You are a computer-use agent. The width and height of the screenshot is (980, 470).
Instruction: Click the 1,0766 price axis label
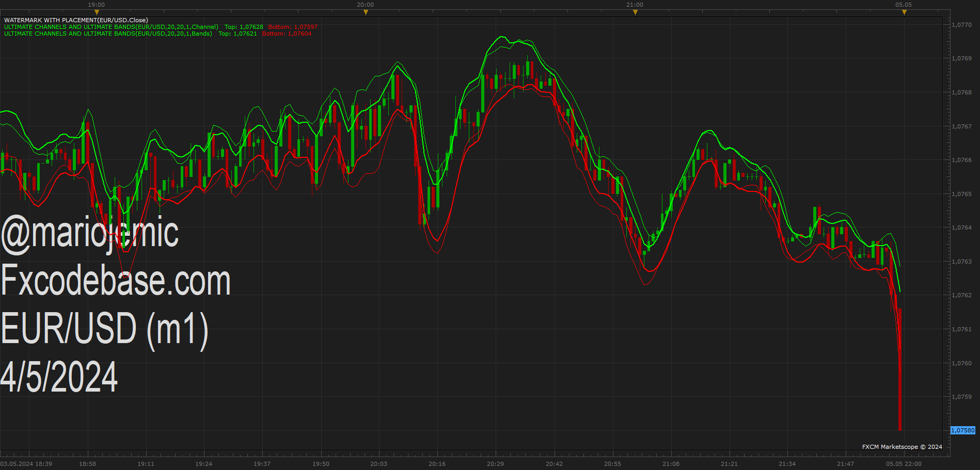pyautogui.click(x=961, y=160)
